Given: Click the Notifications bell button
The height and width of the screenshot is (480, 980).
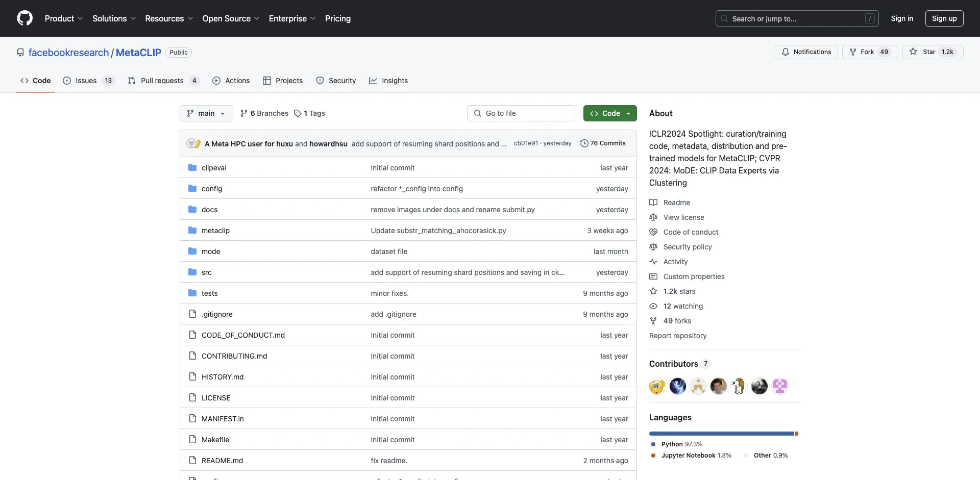Looking at the screenshot, I should coord(806,52).
